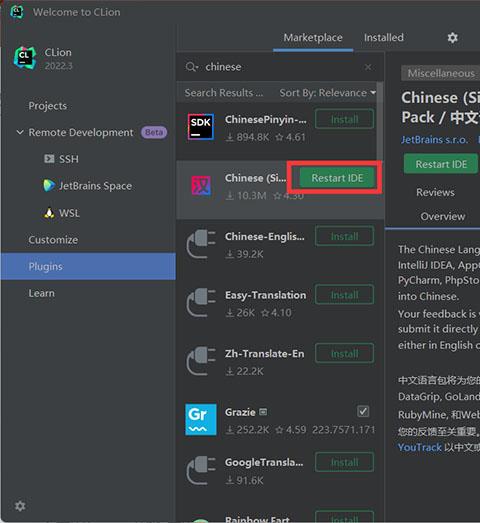
Task: Clear the chinese search with X icon
Action: tap(368, 67)
